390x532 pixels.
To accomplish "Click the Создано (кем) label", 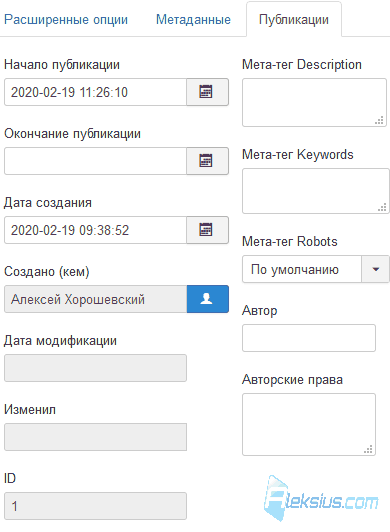I will pyautogui.click(x=47, y=272).
